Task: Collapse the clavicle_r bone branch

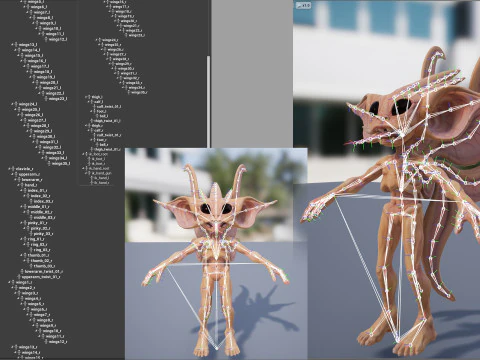Action: click(x=9, y=169)
